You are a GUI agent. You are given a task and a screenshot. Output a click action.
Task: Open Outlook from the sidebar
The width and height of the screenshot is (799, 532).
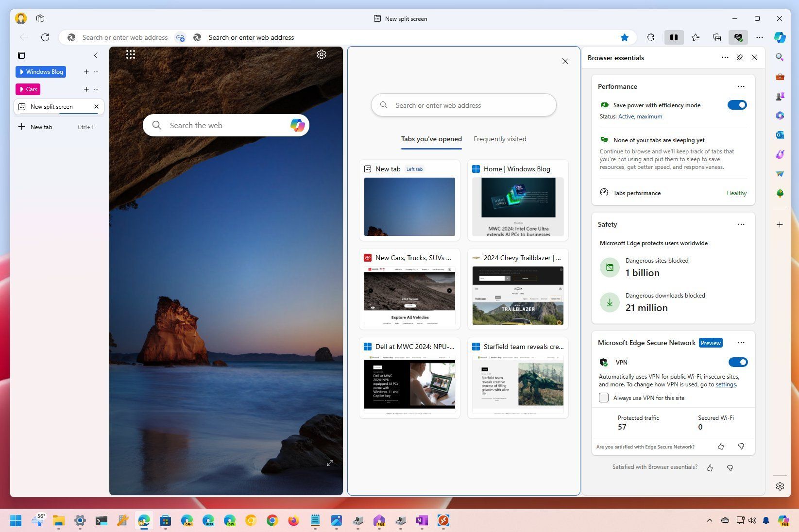(x=780, y=134)
